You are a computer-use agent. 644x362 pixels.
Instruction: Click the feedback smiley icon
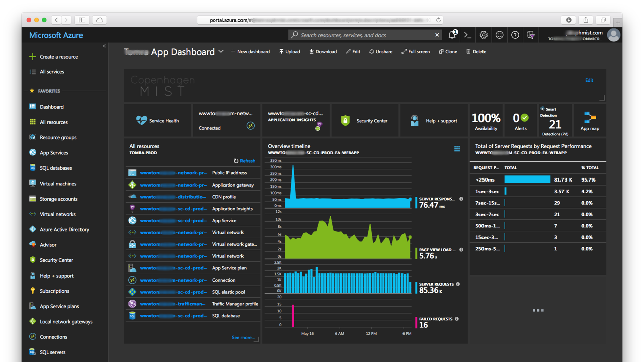(x=499, y=35)
